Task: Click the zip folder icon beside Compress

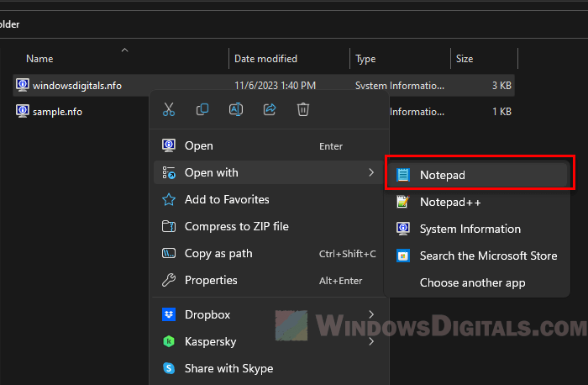Action: 169,226
